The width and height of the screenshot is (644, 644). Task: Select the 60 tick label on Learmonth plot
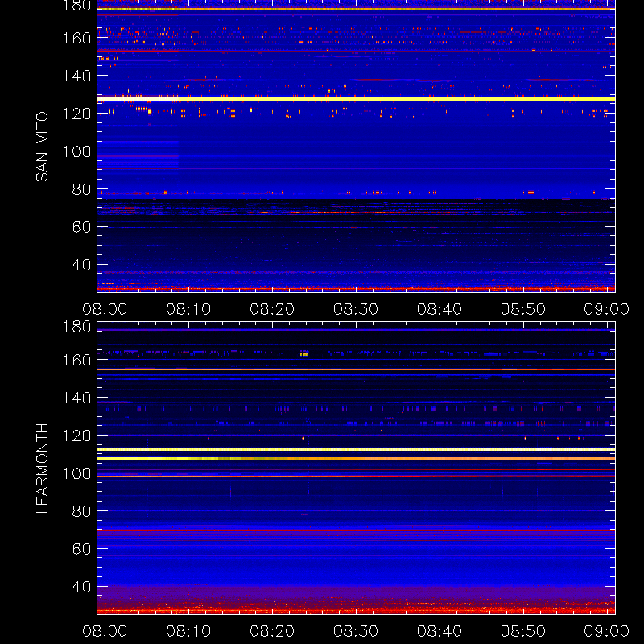pos(81,549)
